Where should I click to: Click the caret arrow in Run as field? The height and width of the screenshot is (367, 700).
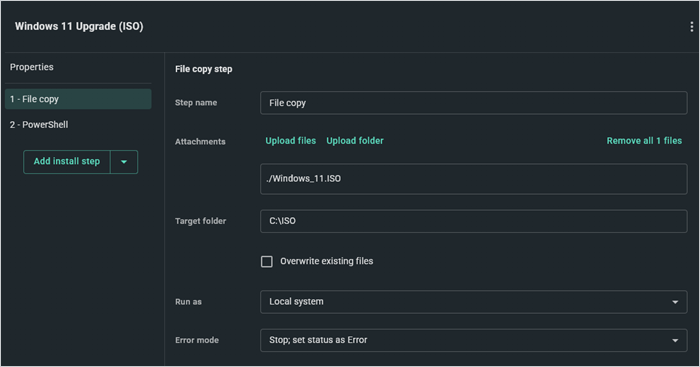[x=675, y=302]
